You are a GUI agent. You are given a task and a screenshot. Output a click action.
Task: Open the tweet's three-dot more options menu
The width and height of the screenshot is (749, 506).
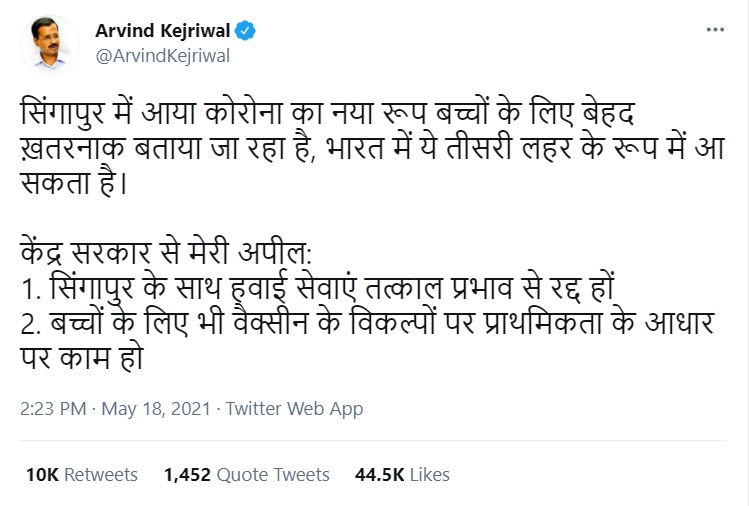(714, 30)
